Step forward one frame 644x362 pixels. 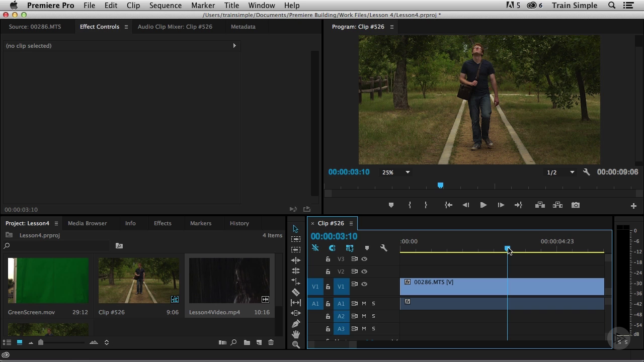point(501,205)
